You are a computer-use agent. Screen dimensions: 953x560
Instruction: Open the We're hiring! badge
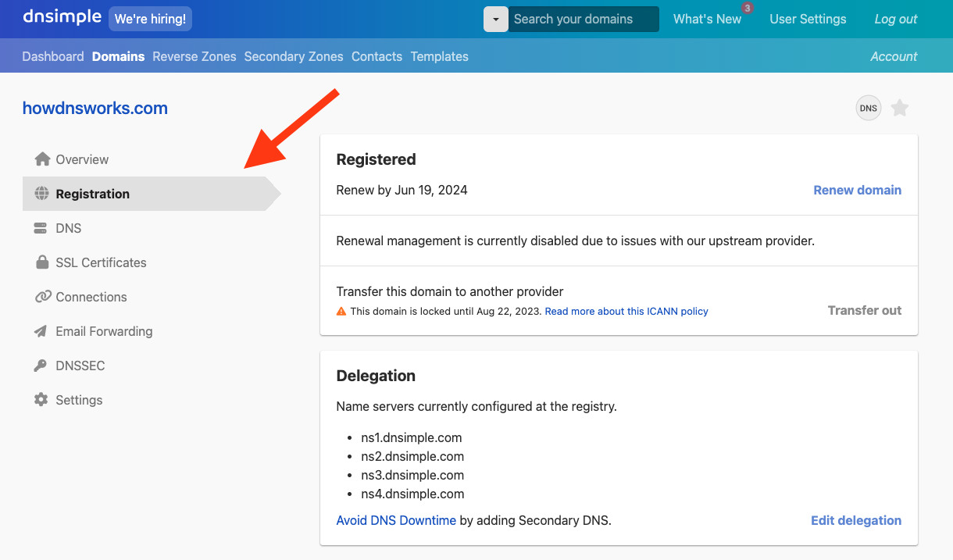tap(150, 19)
